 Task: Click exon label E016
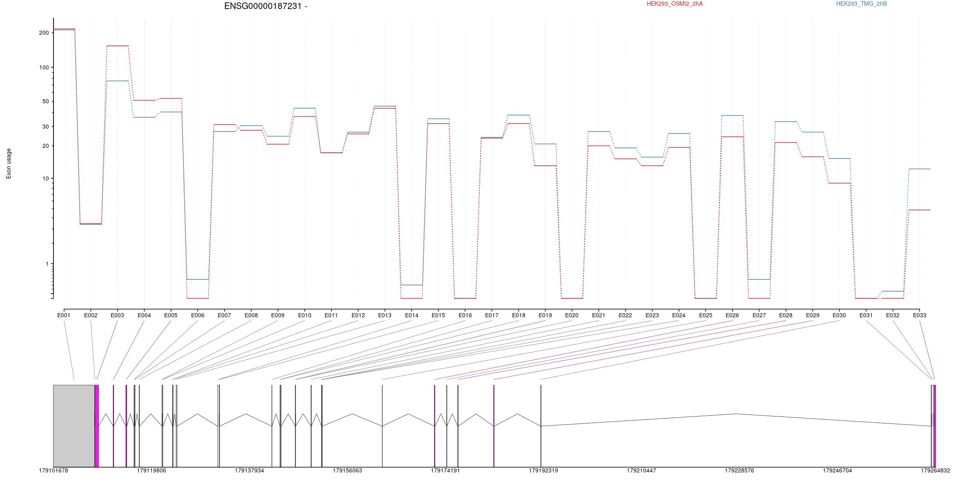(x=465, y=315)
